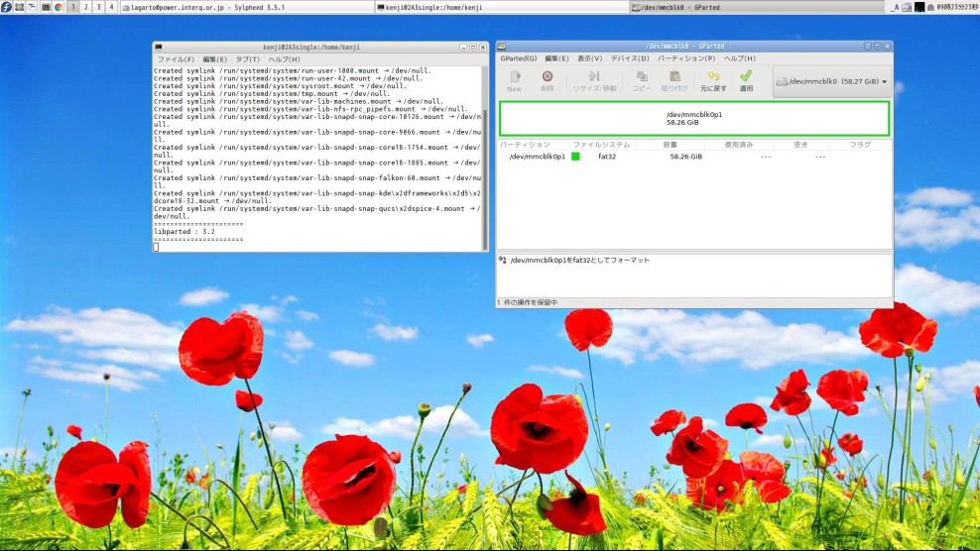
Task: Launch Chrome from the top panel
Action: click(59, 7)
